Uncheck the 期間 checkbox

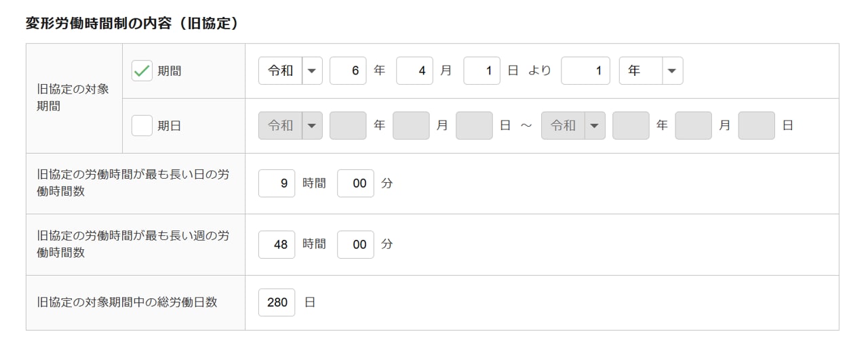pyautogui.click(x=142, y=71)
